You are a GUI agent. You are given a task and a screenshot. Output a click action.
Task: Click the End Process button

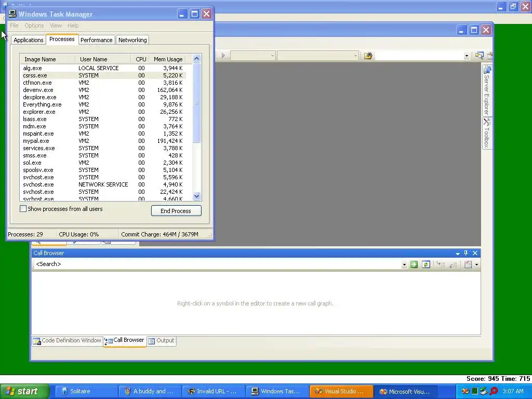coord(176,211)
